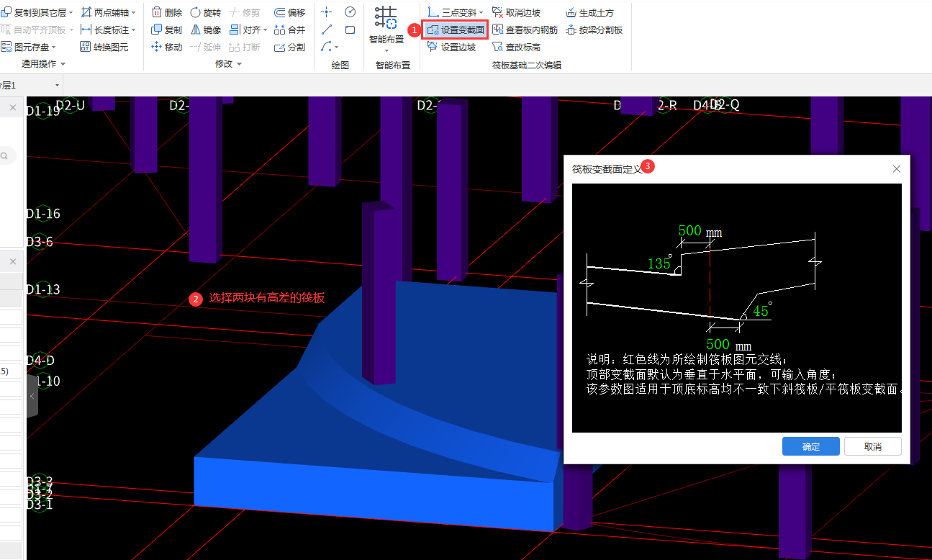Click the 智能布置 large icon
The height and width of the screenshot is (560, 932).
click(x=386, y=18)
